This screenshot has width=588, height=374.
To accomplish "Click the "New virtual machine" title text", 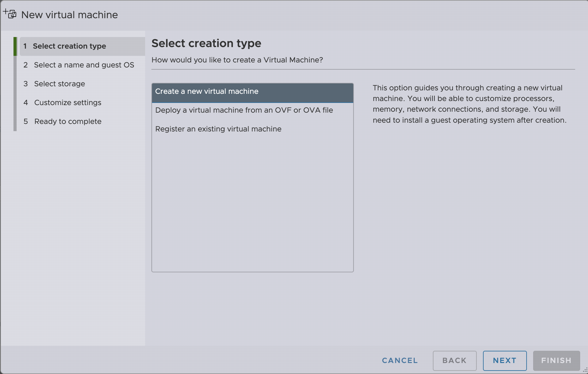I will point(69,14).
